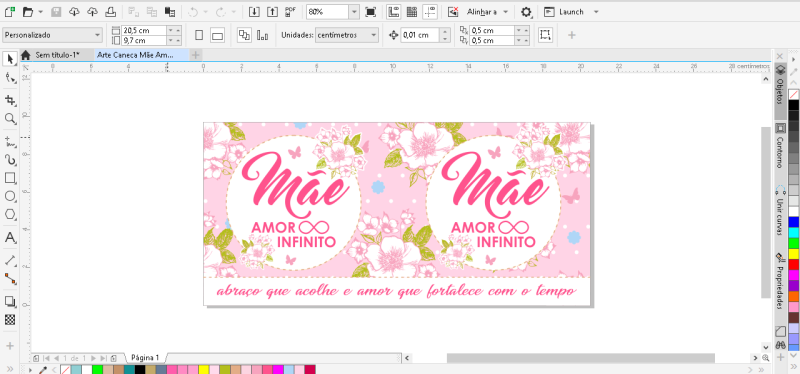
Task: Select the Shape tool
Action: pyautogui.click(x=10, y=78)
